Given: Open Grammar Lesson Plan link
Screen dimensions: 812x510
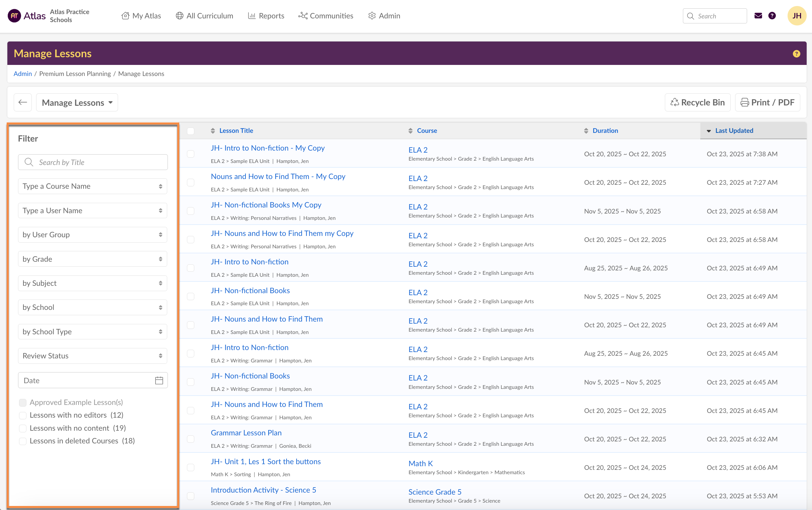Looking at the screenshot, I should [x=246, y=433].
